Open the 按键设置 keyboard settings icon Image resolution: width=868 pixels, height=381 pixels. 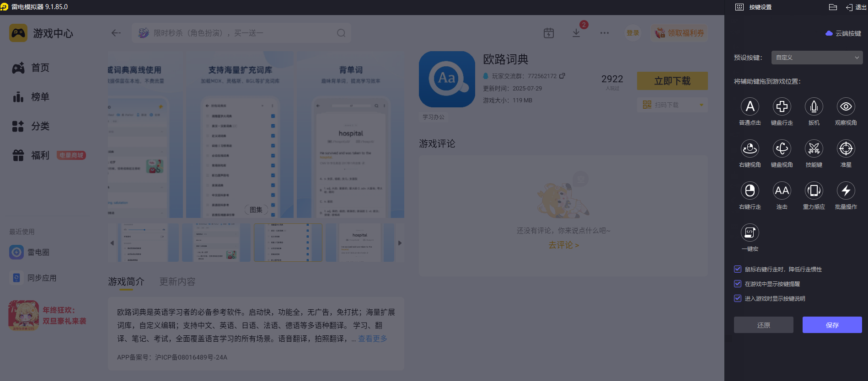click(x=739, y=7)
